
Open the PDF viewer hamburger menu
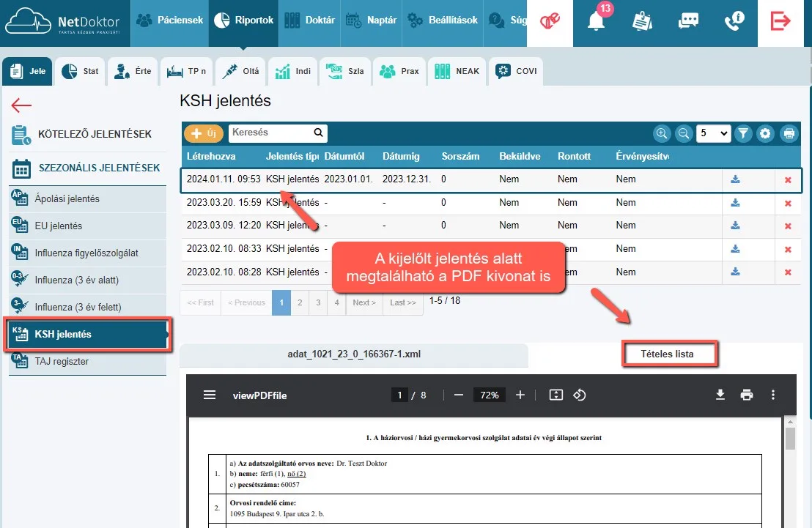210,395
